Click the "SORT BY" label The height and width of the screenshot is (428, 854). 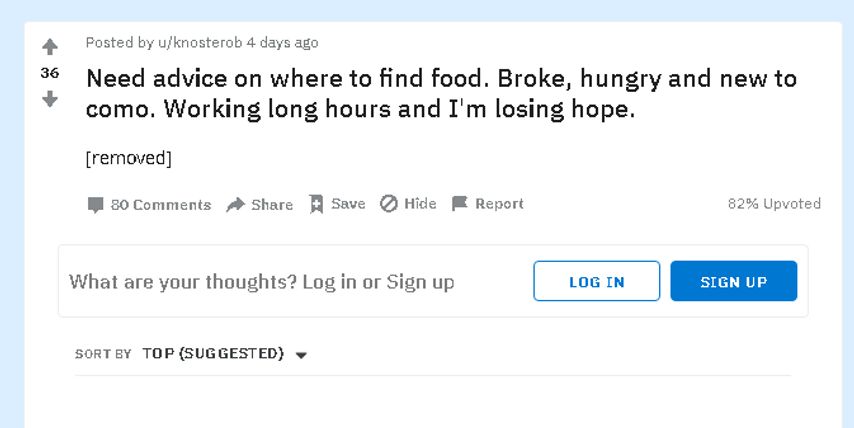[x=103, y=354]
